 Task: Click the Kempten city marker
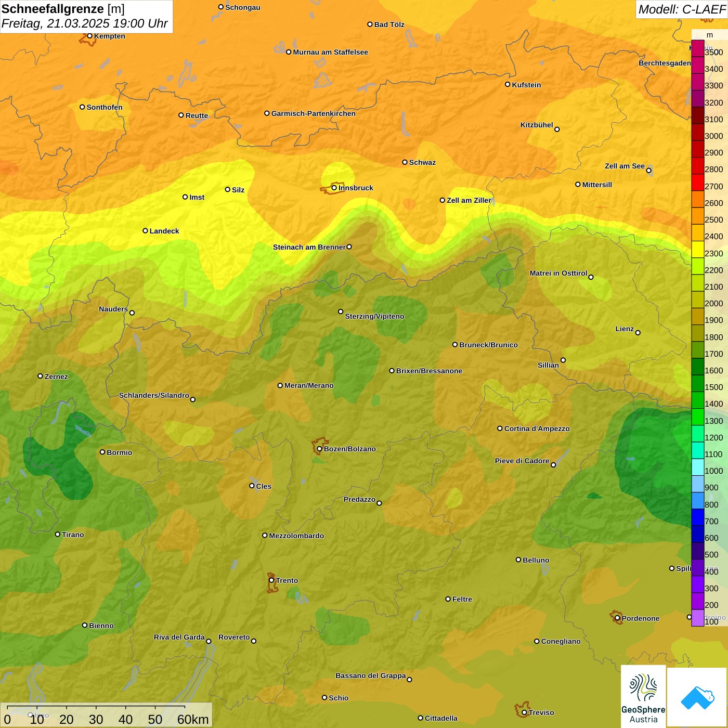coord(89,36)
